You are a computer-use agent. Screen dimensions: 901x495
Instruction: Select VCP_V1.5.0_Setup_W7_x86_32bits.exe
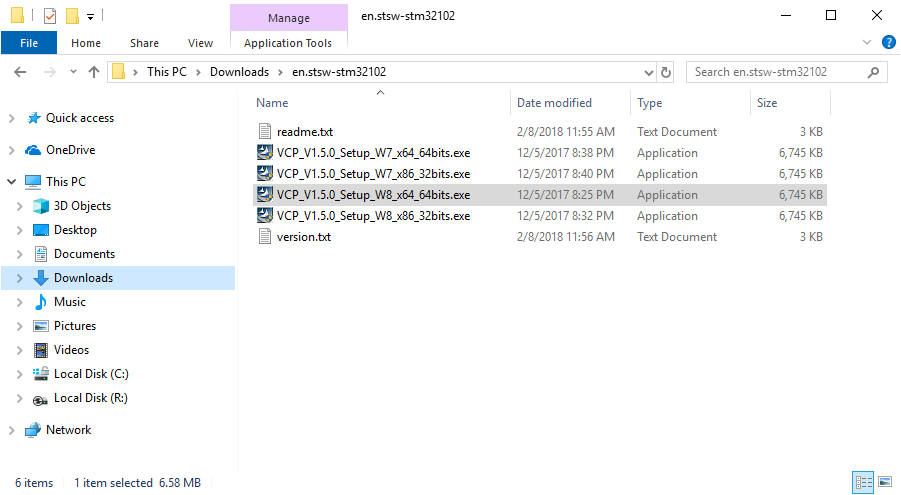(374, 174)
